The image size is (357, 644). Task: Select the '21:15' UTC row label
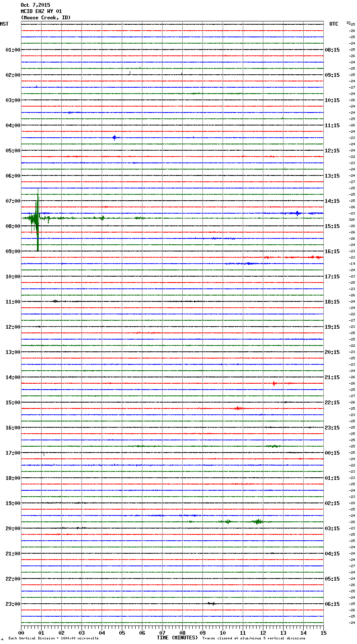pos(332,377)
